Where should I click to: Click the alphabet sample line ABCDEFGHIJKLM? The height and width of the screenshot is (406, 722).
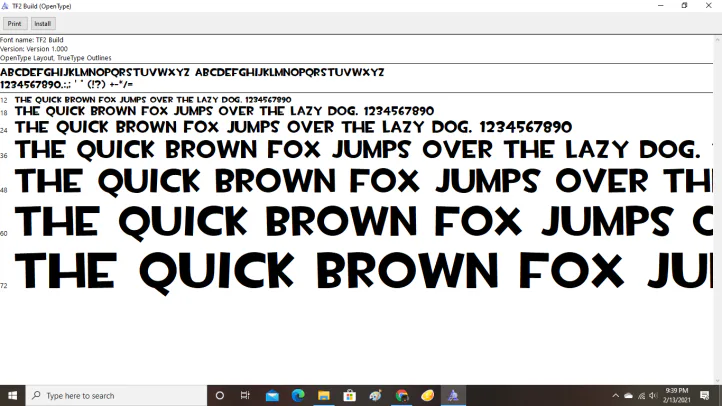click(192, 72)
